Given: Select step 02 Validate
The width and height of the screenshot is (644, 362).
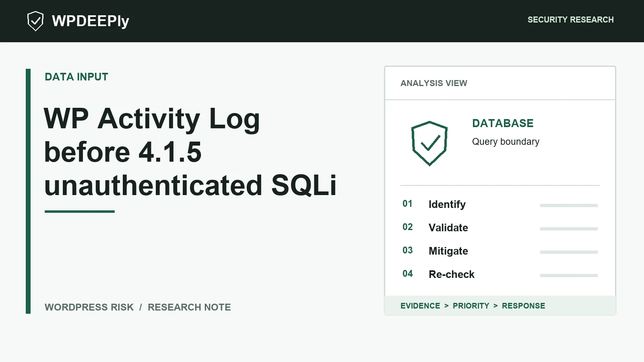Looking at the screenshot, I should click(500, 228).
